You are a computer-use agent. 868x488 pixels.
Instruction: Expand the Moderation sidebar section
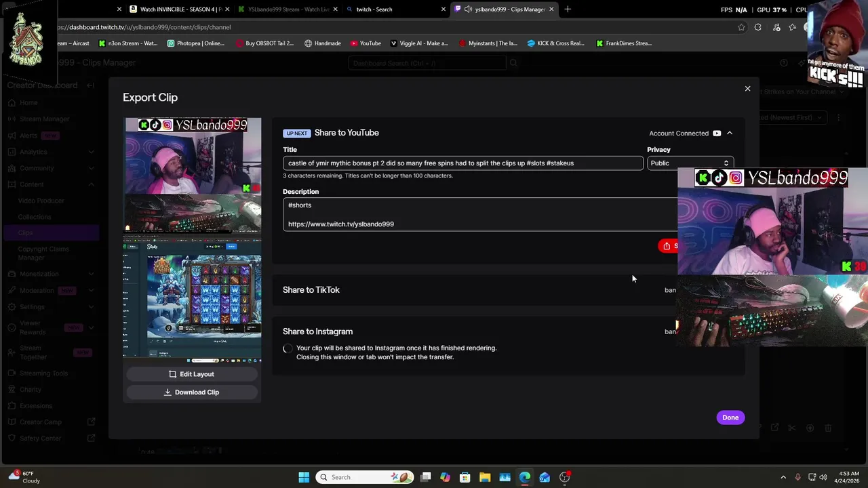[91, 290]
